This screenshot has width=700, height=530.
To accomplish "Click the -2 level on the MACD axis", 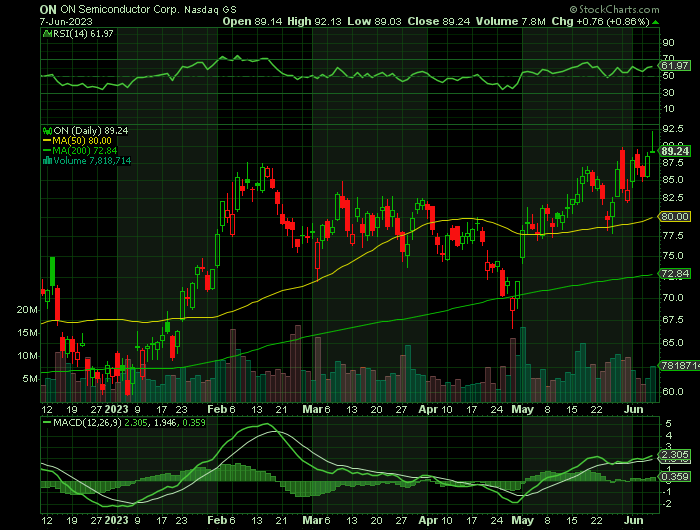I will [x=667, y=504].
